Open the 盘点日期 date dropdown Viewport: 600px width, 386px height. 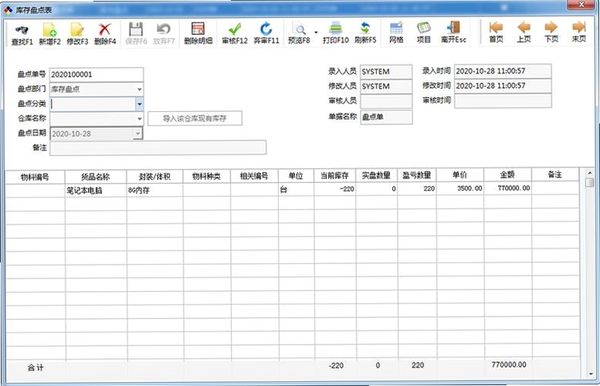137,134
